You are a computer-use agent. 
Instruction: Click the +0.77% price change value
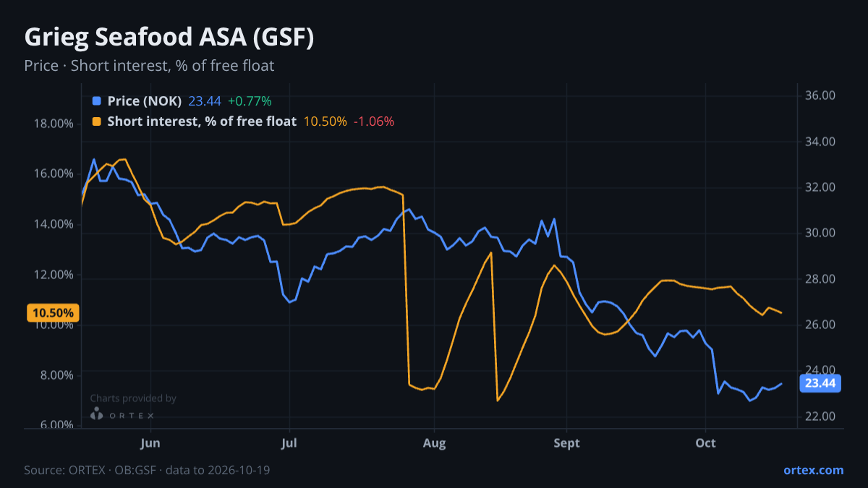250,101
